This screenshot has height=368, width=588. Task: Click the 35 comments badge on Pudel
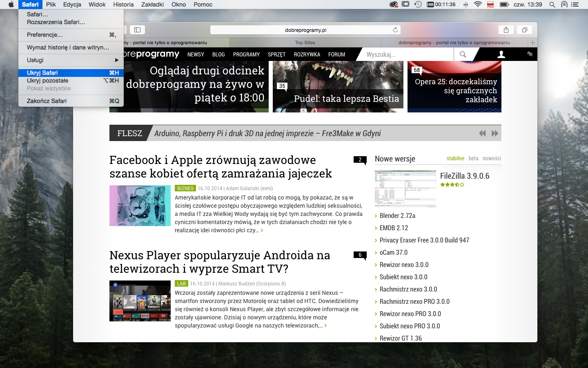[282, 86]
